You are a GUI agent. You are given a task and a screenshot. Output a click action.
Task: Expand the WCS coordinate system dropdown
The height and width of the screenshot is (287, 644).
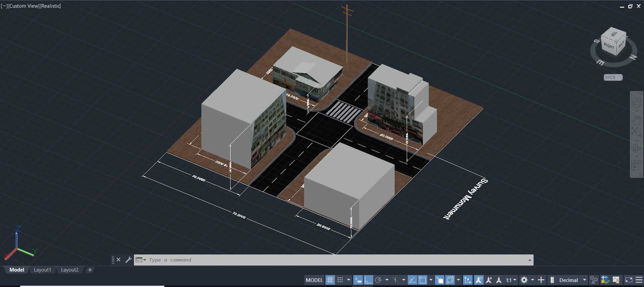[x=613, y=77]
